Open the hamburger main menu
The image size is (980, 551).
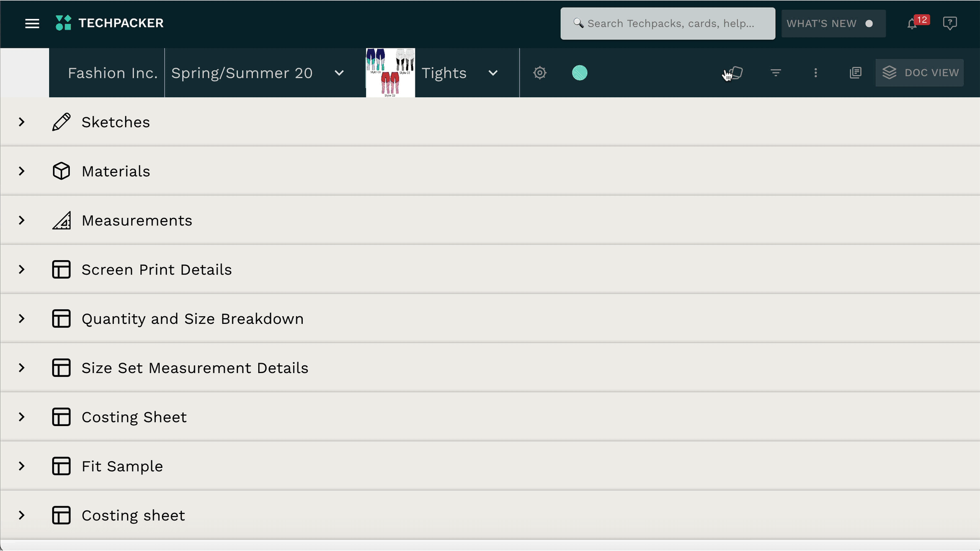point(32,23)
